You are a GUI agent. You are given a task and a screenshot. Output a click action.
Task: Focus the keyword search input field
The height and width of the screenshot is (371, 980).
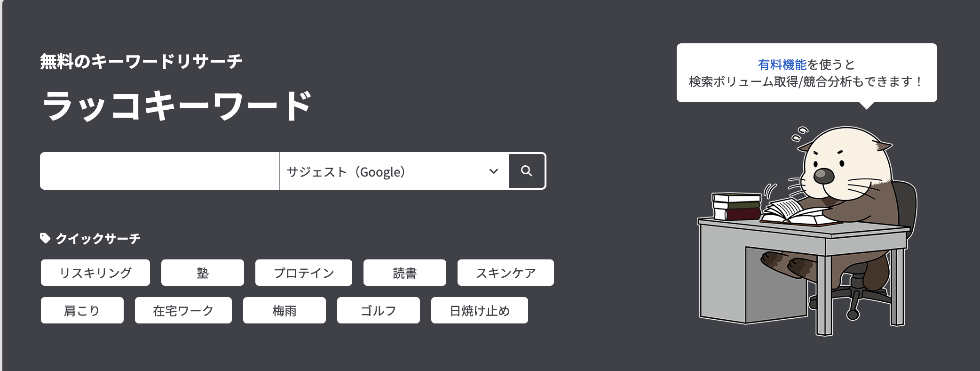159,171
